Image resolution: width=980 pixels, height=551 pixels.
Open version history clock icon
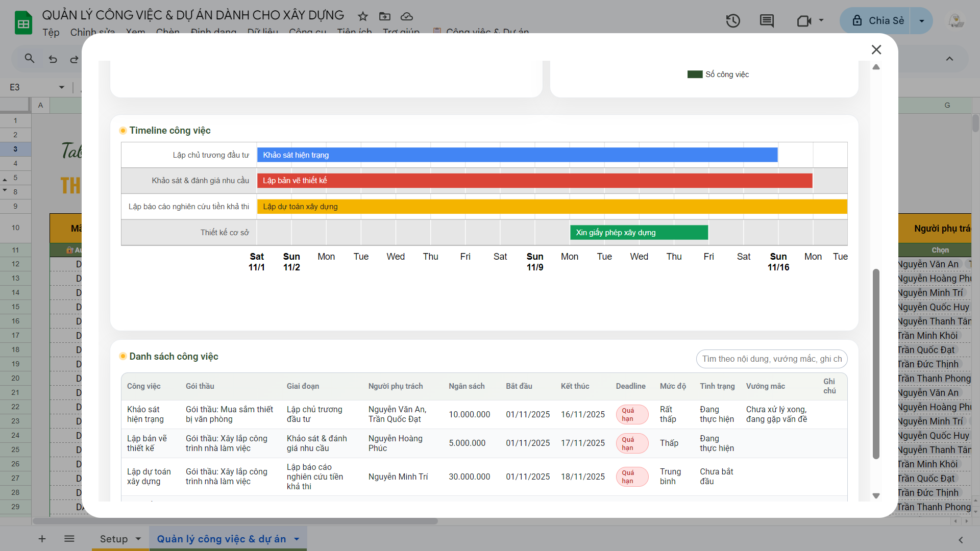point(733,21)
